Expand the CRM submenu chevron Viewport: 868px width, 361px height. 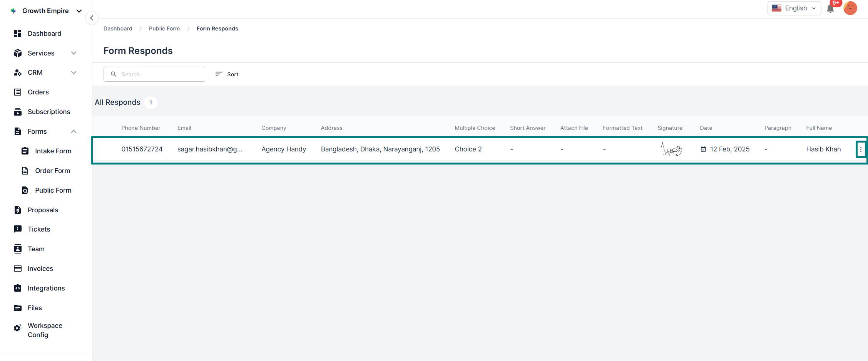(x=74, y=72)
